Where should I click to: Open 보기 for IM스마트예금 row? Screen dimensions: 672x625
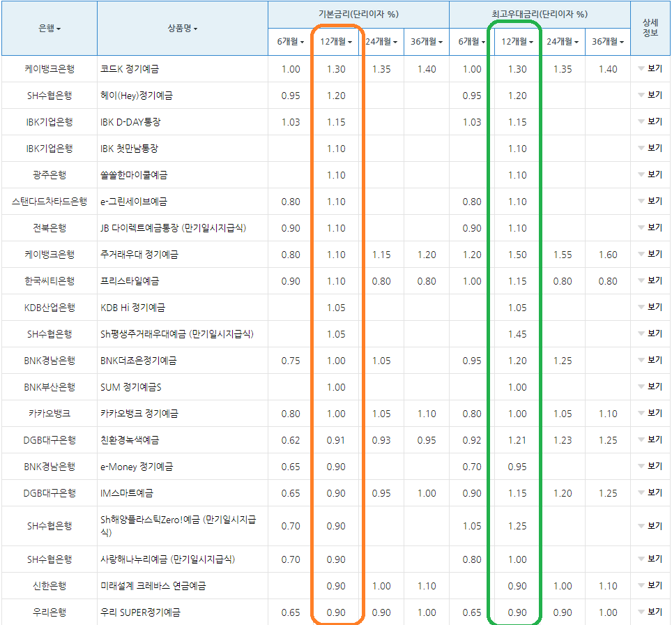(x=650, y=493)
